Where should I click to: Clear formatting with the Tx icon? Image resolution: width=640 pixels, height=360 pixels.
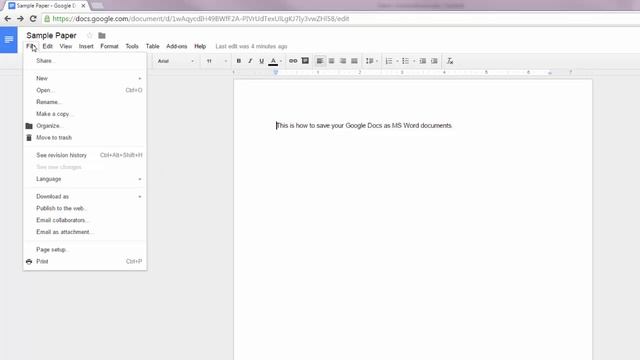pos(450,61)
